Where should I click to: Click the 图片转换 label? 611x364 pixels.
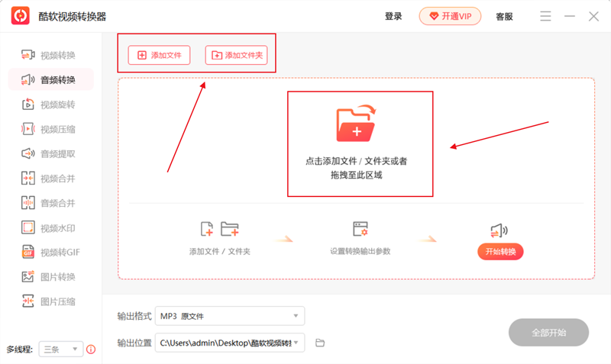(x=58, y=277)
